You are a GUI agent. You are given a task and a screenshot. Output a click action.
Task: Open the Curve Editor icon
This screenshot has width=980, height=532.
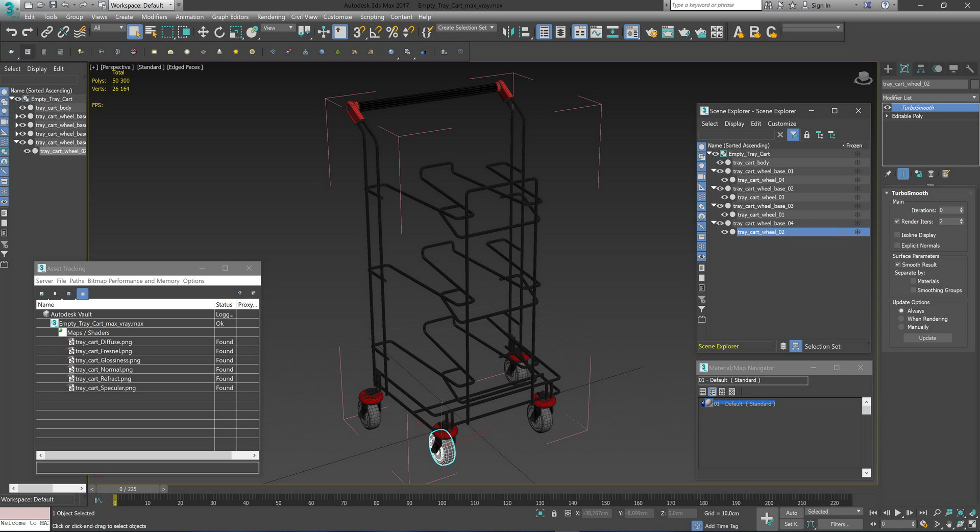pos(596,32)
